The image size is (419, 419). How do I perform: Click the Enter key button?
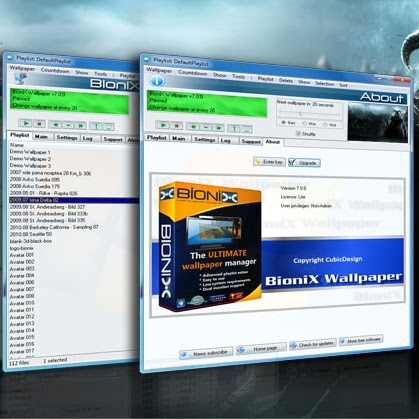269,162
